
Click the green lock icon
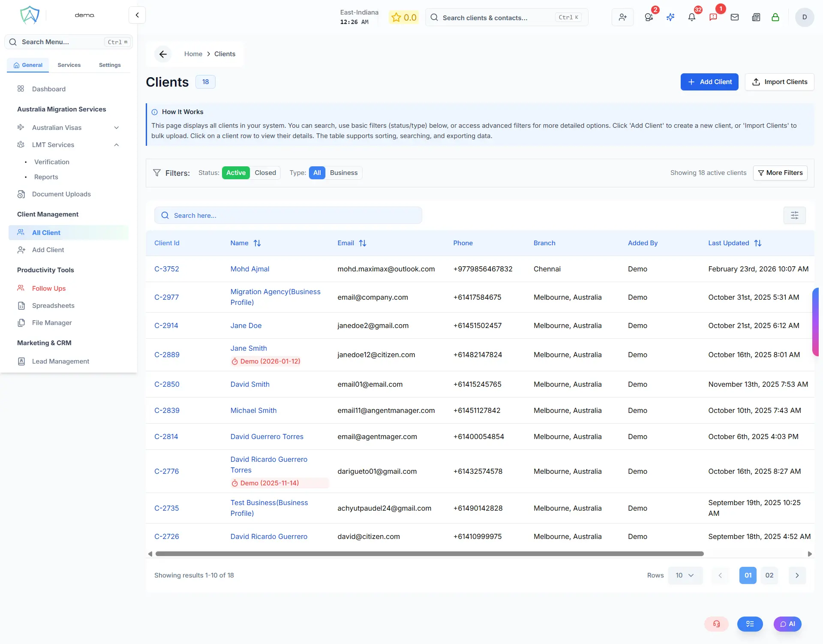775,18
